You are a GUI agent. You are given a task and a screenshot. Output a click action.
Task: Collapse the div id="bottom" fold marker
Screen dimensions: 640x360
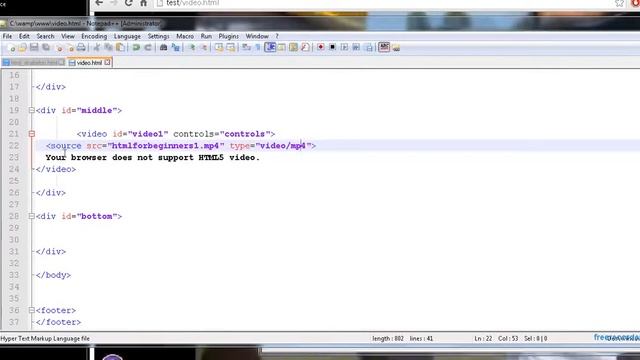(31, 216)
